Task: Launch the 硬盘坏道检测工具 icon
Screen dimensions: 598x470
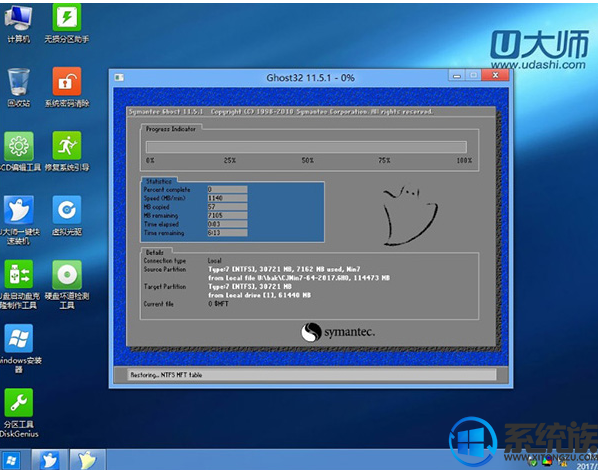Action: point(67,285)
